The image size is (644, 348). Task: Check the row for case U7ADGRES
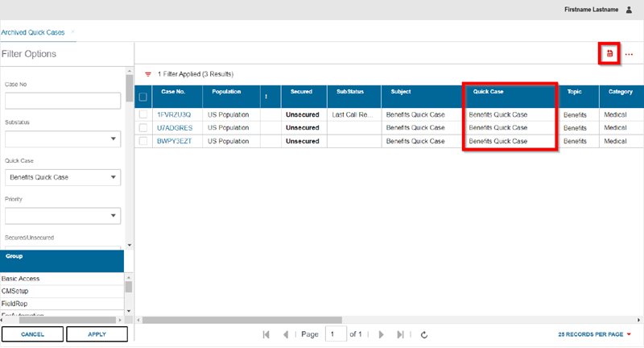pos(143,128)
